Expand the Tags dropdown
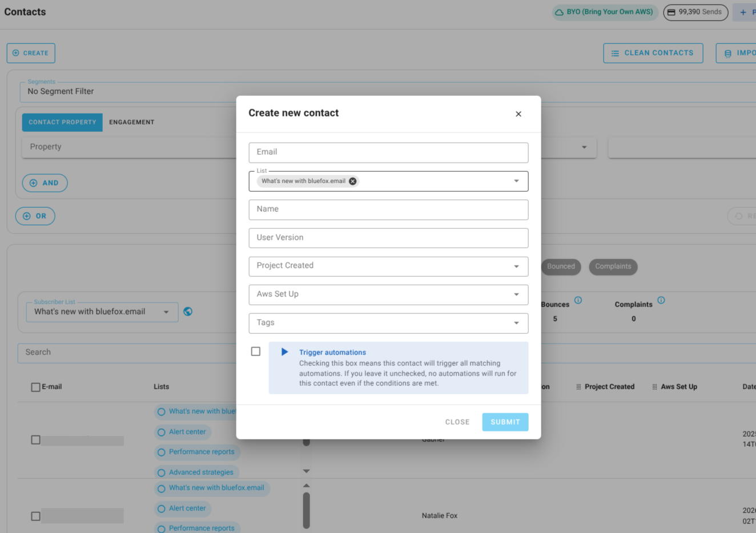Screen dimensions: 756x533 pyautogui.click(x=388, y=323)
